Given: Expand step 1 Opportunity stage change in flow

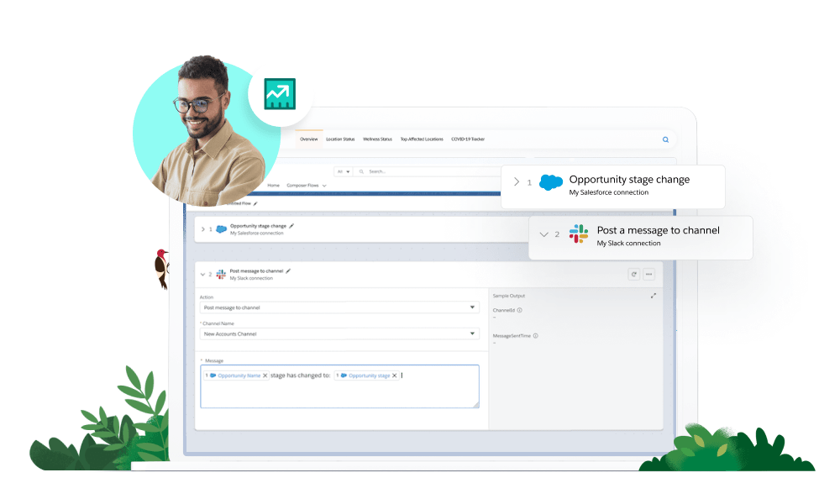Looking at the screenshot, I should (202, 228).
